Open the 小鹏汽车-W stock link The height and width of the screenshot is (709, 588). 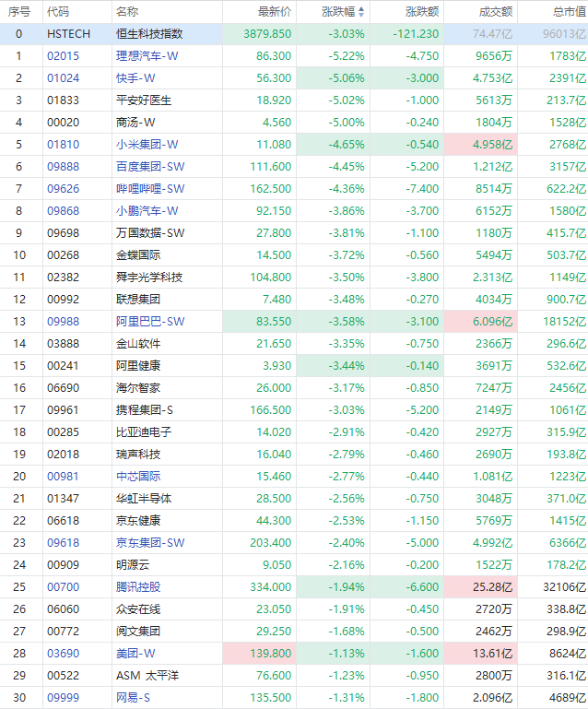point(147,211)
